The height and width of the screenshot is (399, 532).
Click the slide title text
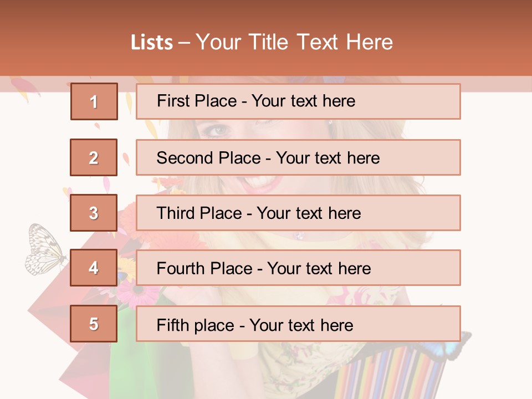[x=262, y=42]
